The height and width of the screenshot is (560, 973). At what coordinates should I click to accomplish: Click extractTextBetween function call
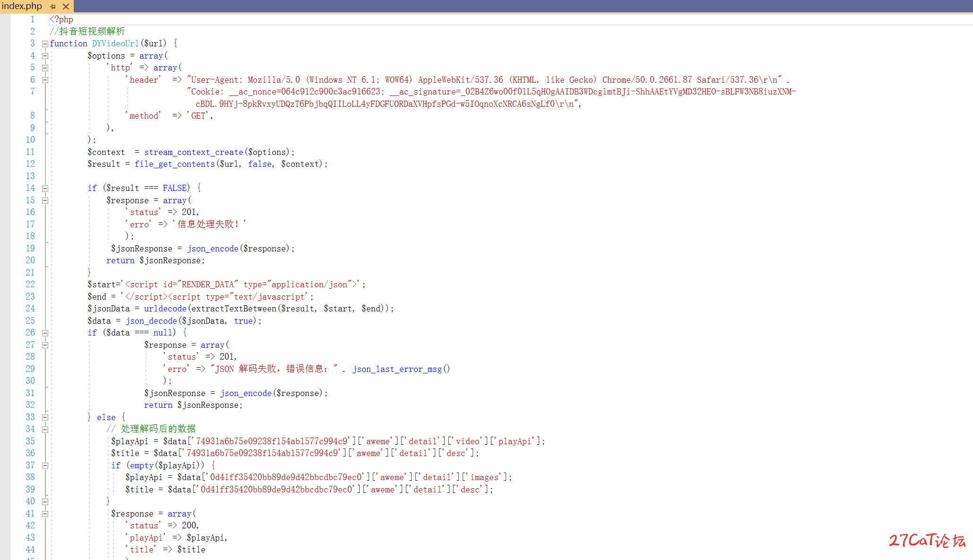[234, 309]
